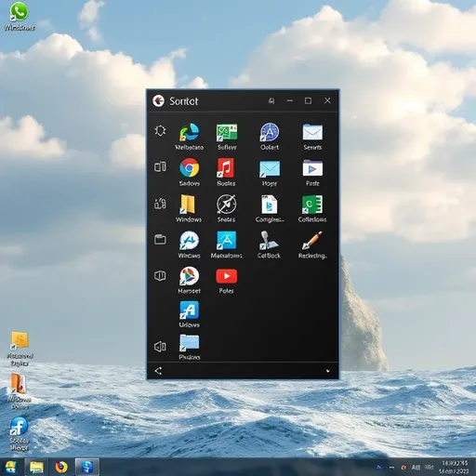The width and height of the screenshot is (476, 476).
Task: Open the WhatsApp desktop shortcut
Action: coord(19,12)
